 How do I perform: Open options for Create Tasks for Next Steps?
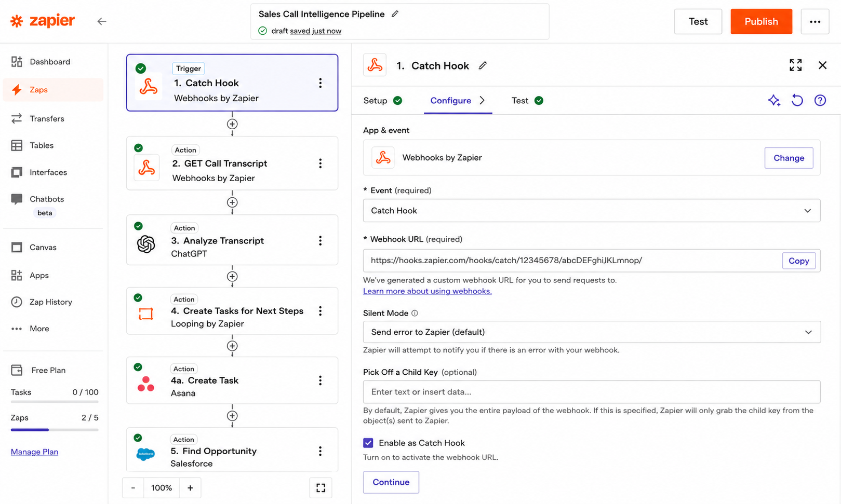[321, 311]
